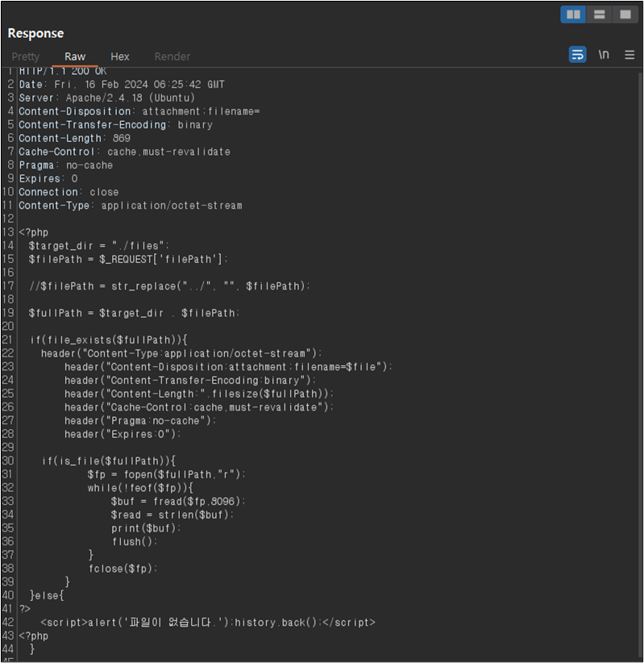Click the fopen($fullPath,"r") line

click(x=167, y=475)
